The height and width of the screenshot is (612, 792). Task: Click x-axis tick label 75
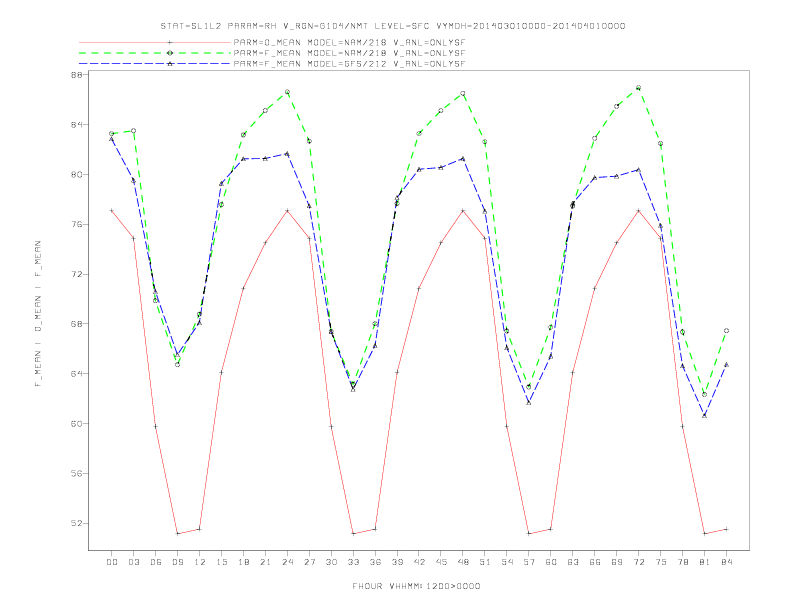[x=661, y=562]
